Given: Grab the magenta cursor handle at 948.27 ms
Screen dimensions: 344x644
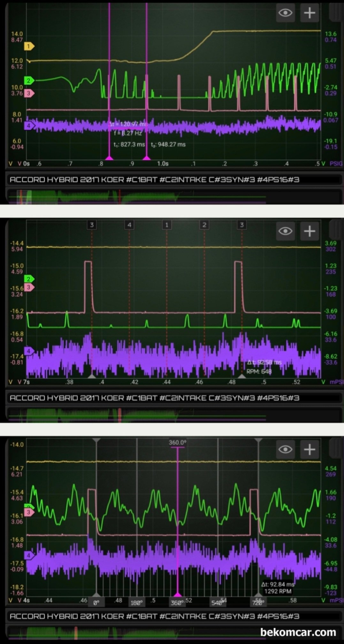Looking at the screenshot, I should click(147, 158).
